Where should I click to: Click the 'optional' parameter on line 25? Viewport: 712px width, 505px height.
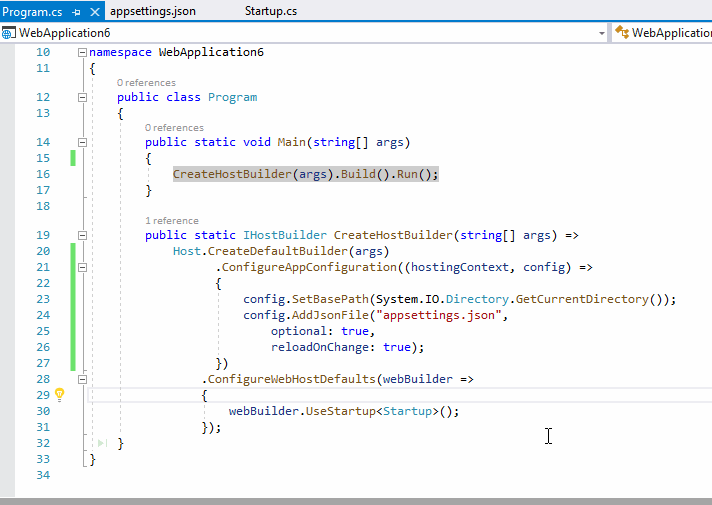coord(299,331)
